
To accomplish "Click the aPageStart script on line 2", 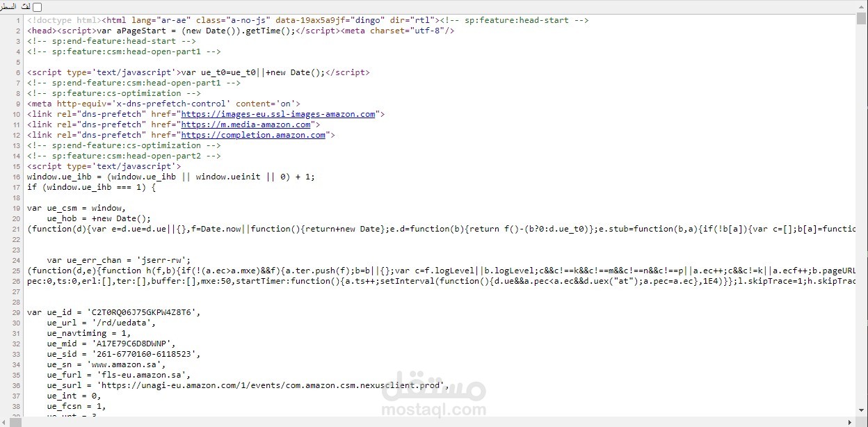I will [198, 31].
